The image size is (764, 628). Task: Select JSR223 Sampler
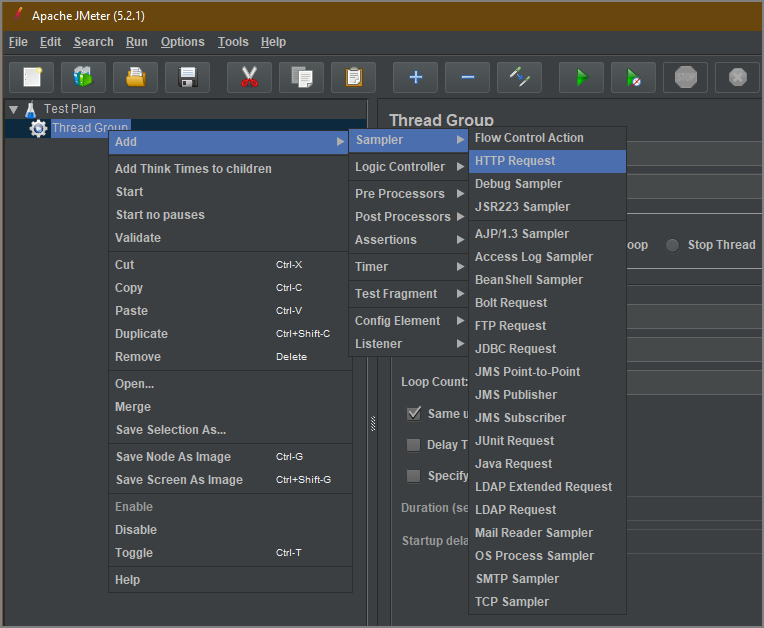[x=548, y=207]
